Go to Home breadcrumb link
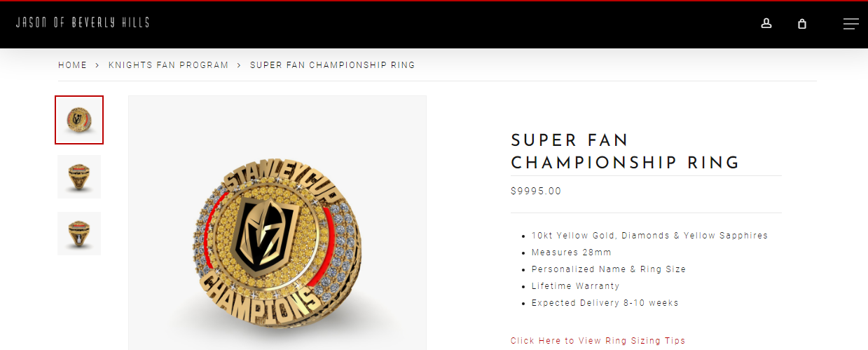This screenshot has width=868, height=350. click(x=73, y=65)
